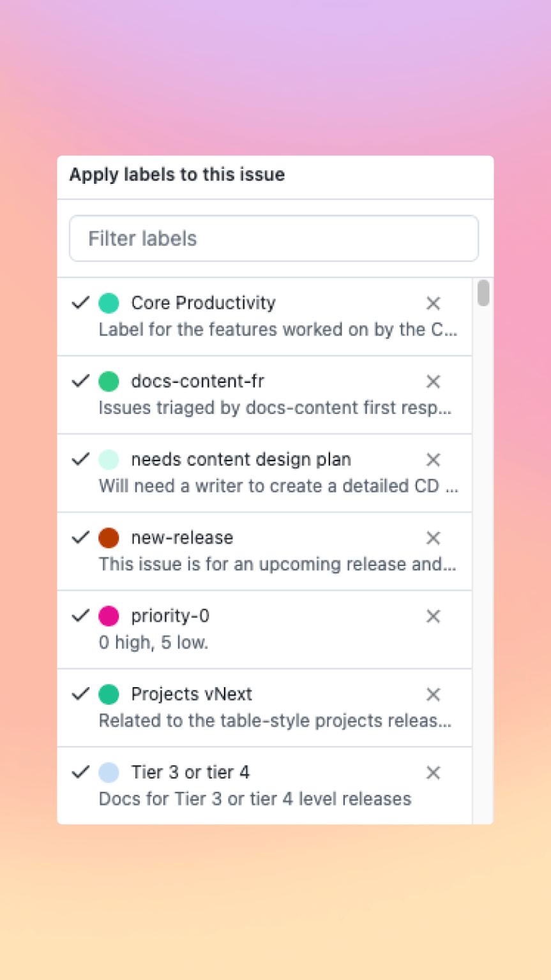Viewport: 551px width, 980px height.
Task: Select the Projects vNext label name
Action: click(192, 694)
